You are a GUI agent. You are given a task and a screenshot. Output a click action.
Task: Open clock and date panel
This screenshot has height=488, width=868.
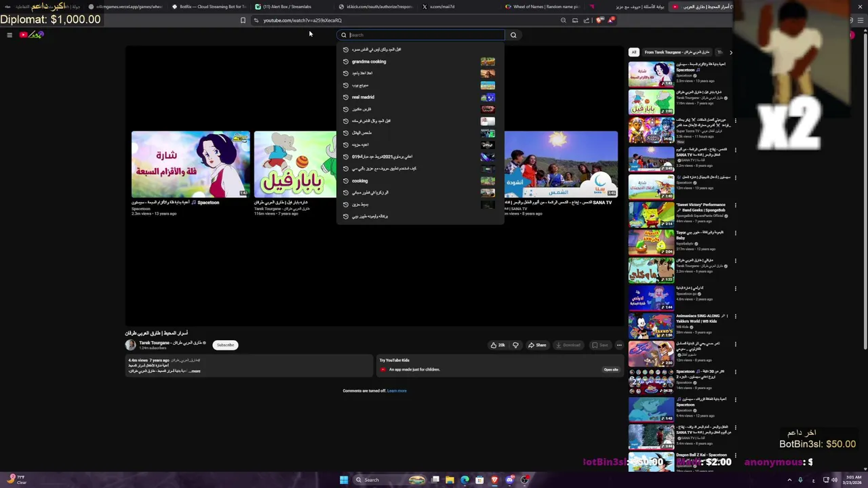[854, 480]
